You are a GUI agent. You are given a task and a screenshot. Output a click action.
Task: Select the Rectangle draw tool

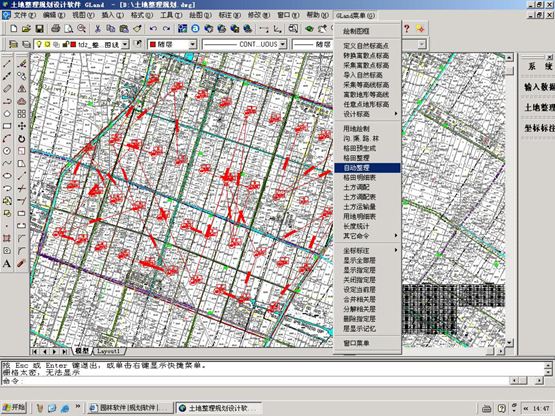click(x=7, y=126)
